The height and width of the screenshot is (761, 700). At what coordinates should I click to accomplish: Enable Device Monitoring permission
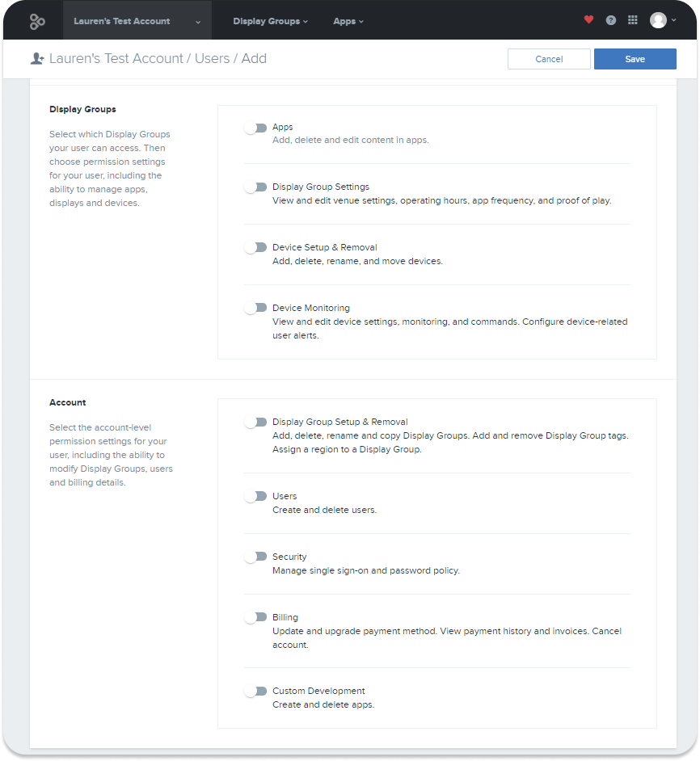coord(255,308)
